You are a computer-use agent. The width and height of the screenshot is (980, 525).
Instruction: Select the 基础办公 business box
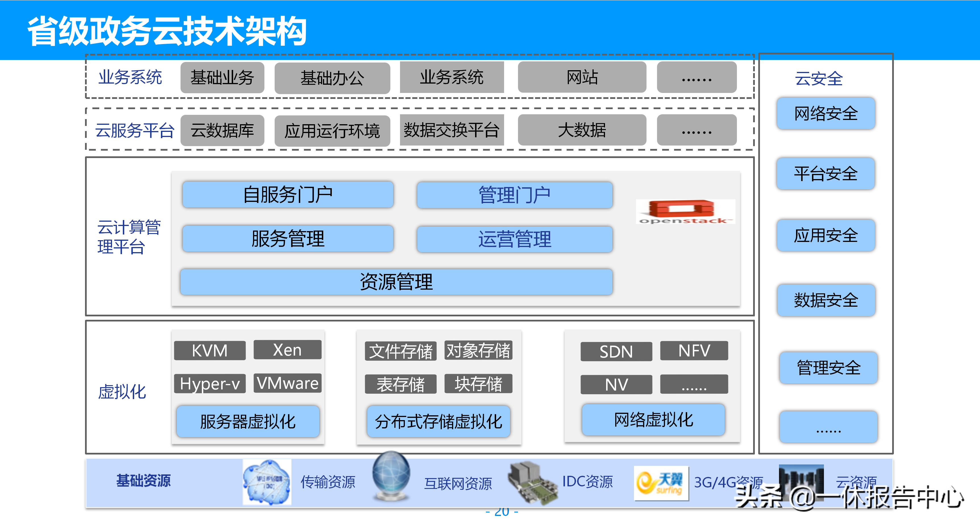click(x=332, y=78)
